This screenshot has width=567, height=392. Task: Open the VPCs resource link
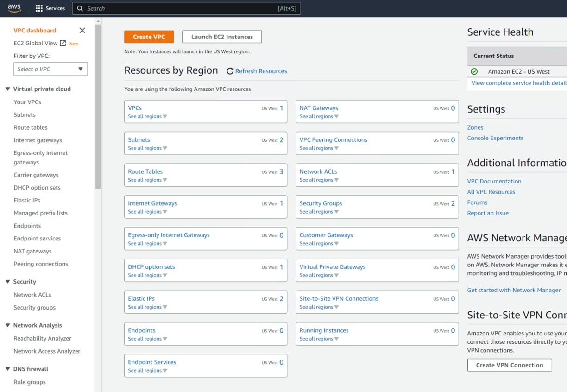tap(135, 108)
